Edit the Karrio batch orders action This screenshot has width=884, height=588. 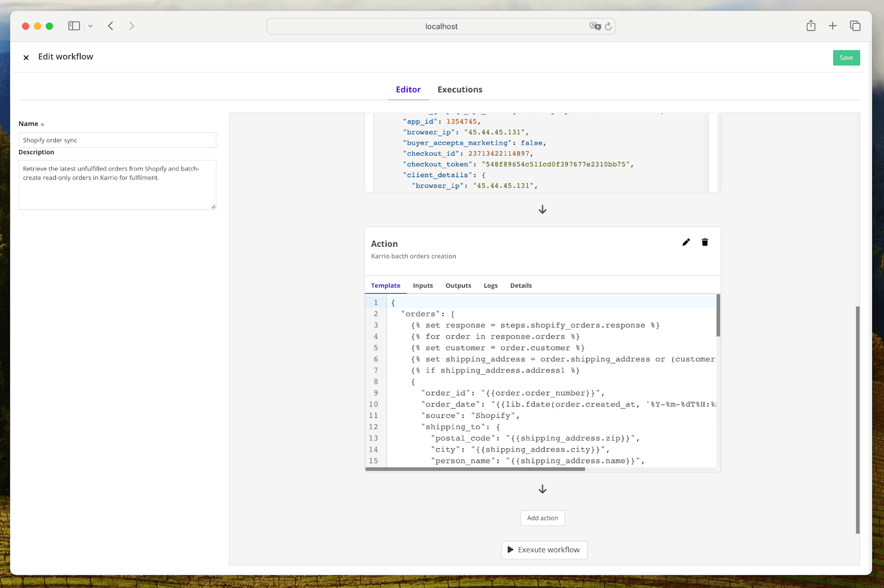tap(686, 242)
